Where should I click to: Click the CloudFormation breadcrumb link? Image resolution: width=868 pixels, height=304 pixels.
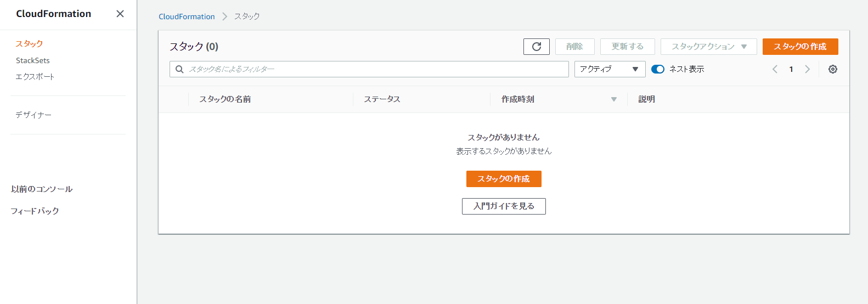(x=187, y=16)
